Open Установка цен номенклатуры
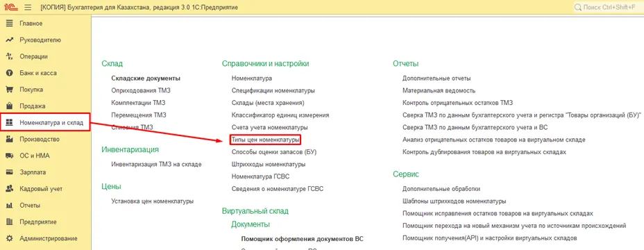The image size is (644, 250). 153,201
